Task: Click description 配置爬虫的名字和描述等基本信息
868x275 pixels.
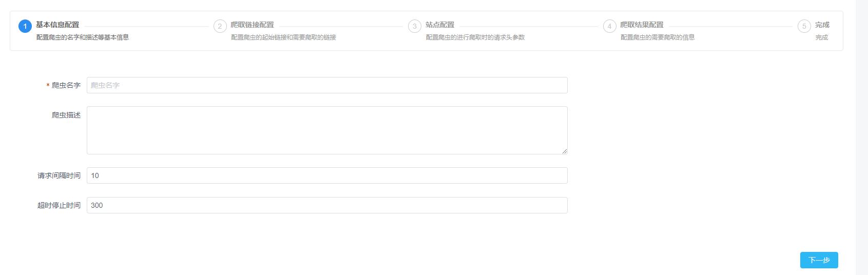Action: coord(83,37)
